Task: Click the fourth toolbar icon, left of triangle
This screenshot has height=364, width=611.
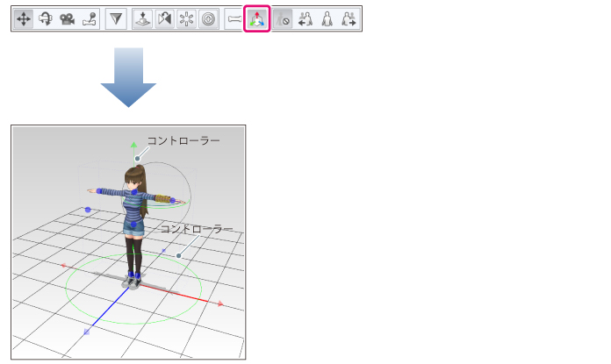Action: 88,19
